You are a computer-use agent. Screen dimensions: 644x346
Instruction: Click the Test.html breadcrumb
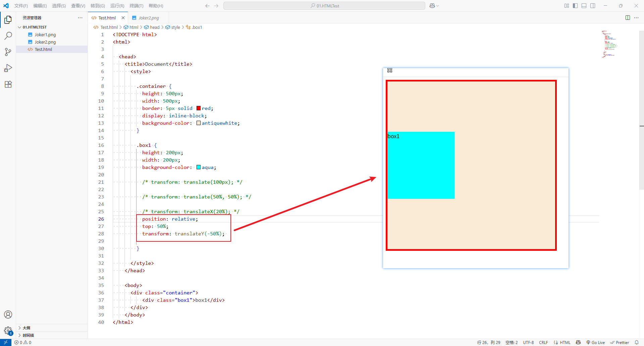pos(106,27)
